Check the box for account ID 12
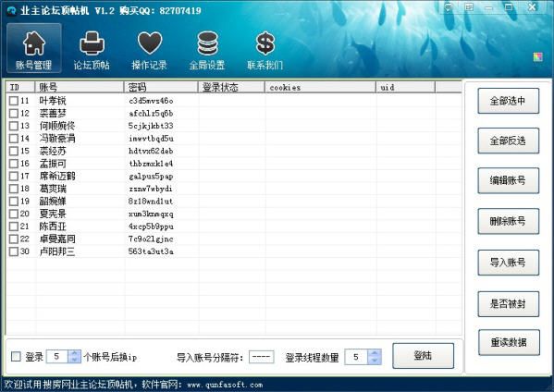The width and height of the screenshot is (554, 392). click(14, 114)
